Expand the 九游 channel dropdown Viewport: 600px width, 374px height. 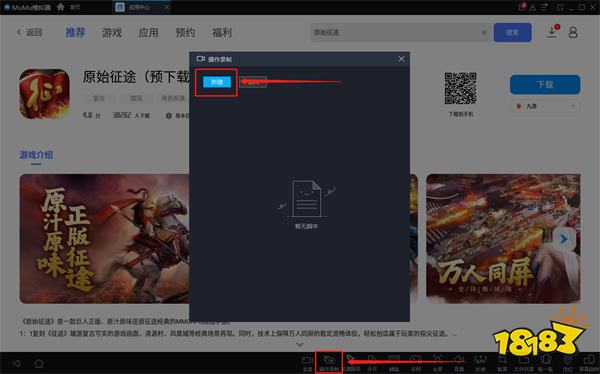[546, 106]
